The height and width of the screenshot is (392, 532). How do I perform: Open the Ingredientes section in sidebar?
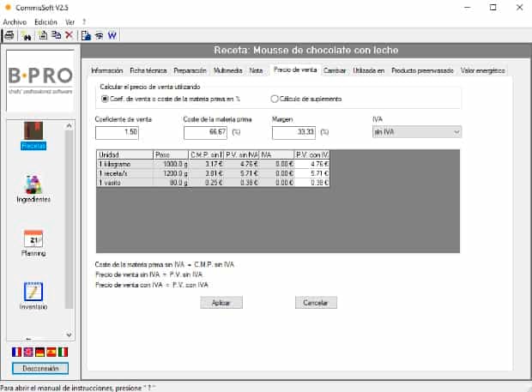[33, 189]
